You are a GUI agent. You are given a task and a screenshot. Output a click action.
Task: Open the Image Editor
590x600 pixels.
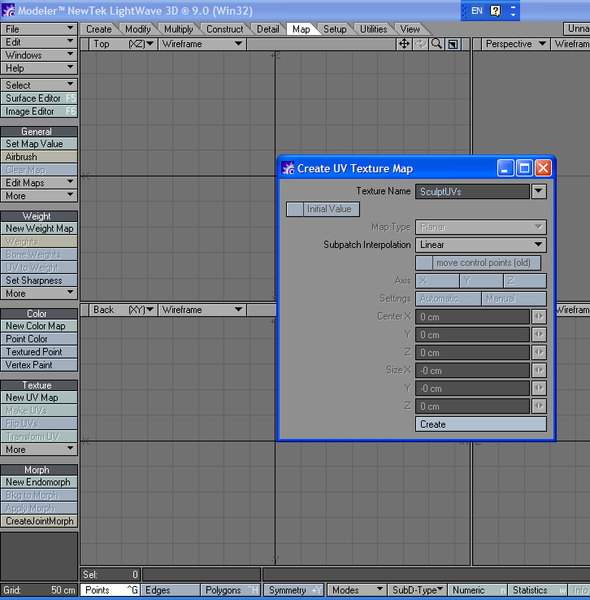[39, 111]
